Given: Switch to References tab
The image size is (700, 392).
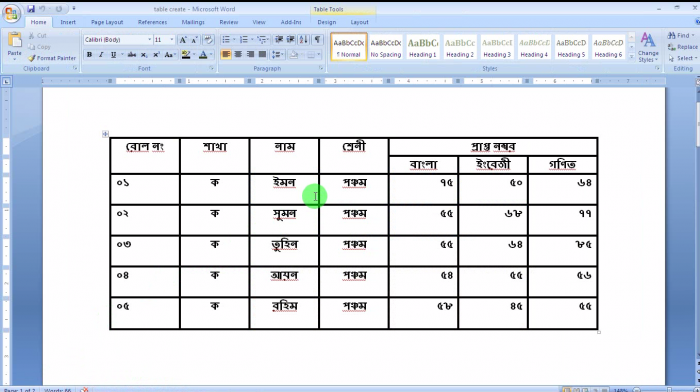Looking at the screenshot, I should pos(152,22).
